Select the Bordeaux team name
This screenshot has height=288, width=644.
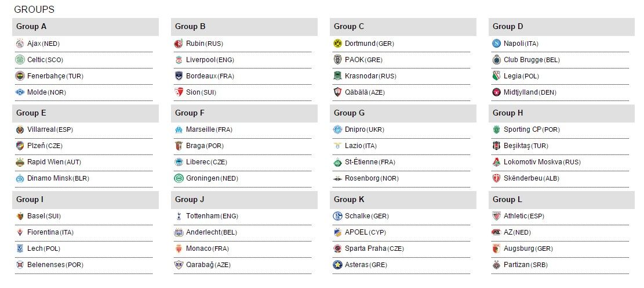click(x=201, y=76)
